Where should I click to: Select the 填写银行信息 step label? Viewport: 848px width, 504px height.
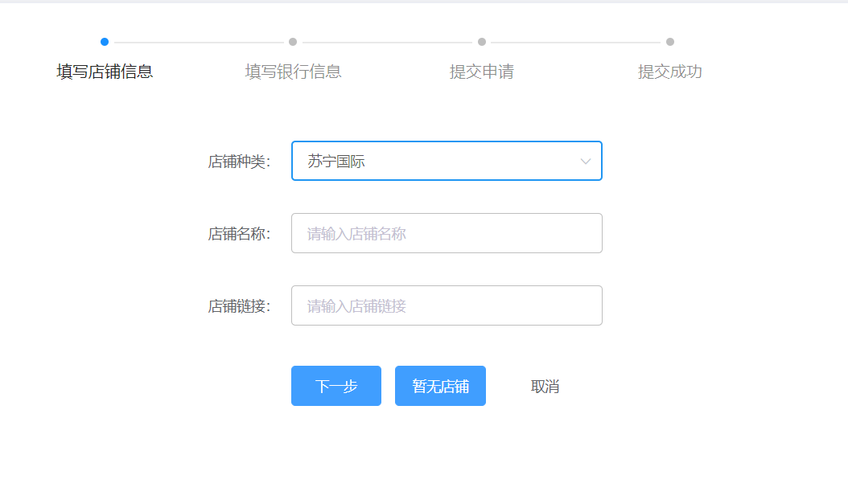293,72
